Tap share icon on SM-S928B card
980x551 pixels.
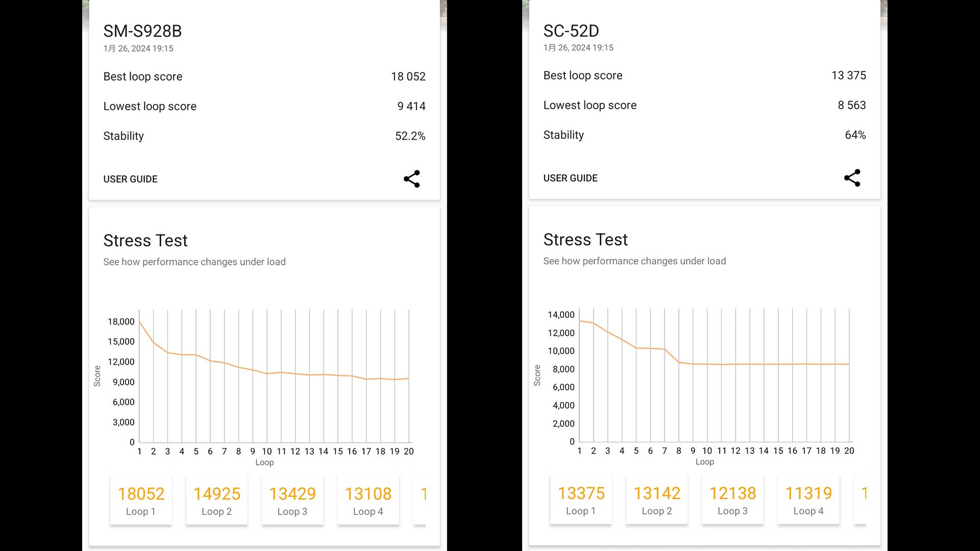411,179
